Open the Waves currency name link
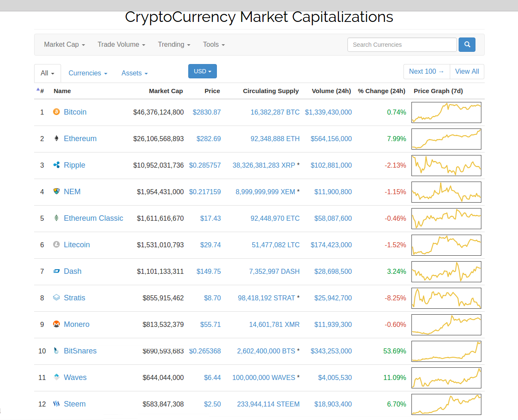The height and width of the screenshot is (420, 518). 75,377
